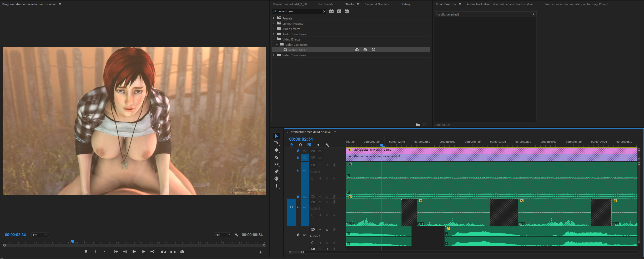Open the Full playback resolution dropdown

[x=222, y=235]
